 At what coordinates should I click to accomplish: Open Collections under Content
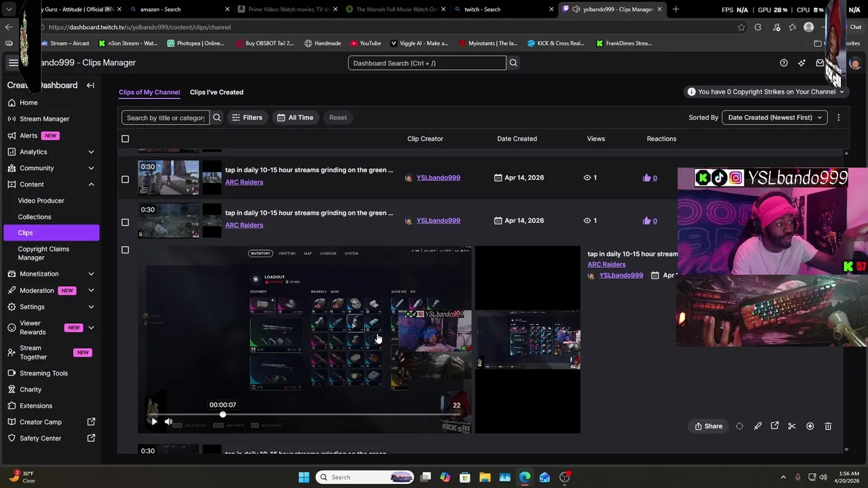pyautogui.click(x=34, y=217)
